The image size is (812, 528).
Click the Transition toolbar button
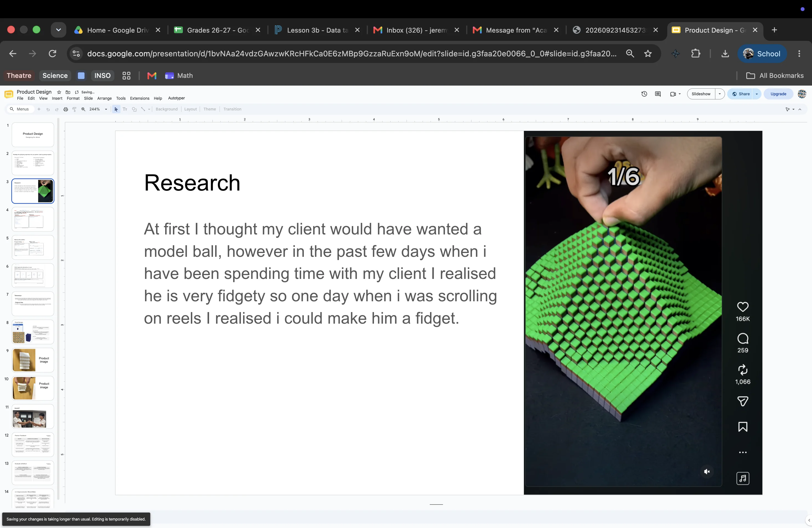232,109
